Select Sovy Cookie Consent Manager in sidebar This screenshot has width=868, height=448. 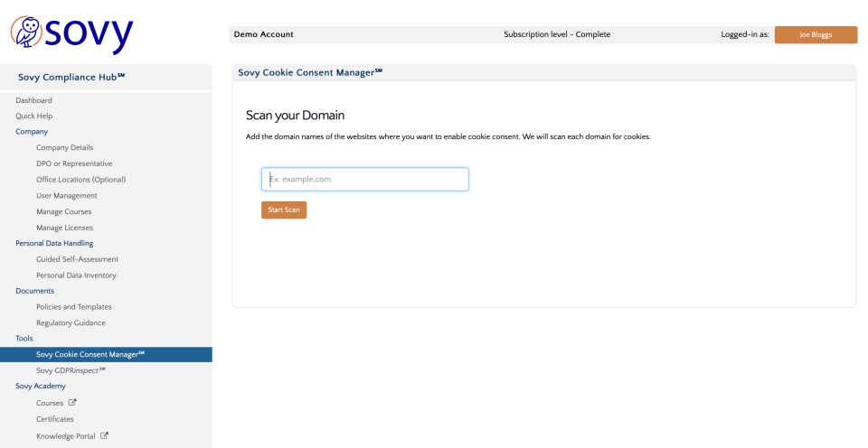coord(106,355)
